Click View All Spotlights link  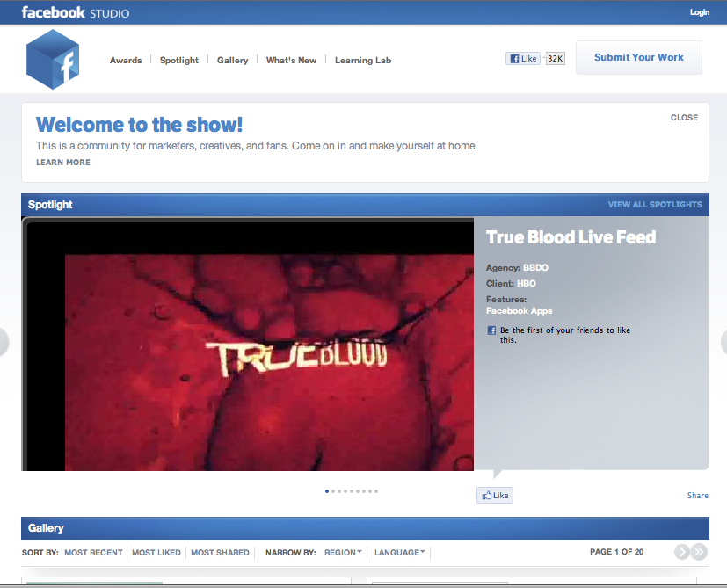pyautogui.click(x=655, y=205)
